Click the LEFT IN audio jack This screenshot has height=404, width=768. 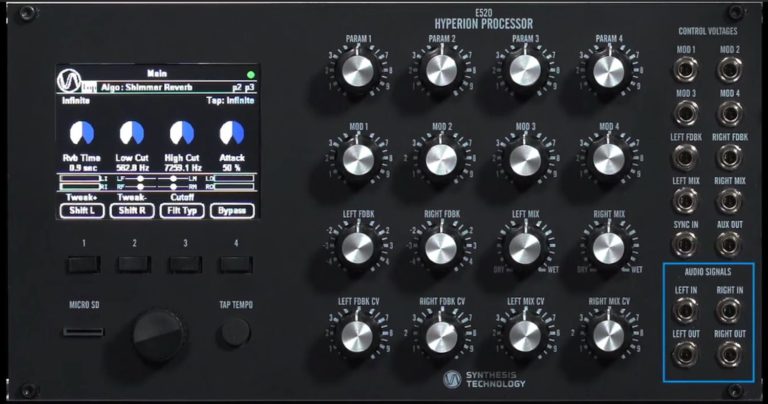pos(686,310)
